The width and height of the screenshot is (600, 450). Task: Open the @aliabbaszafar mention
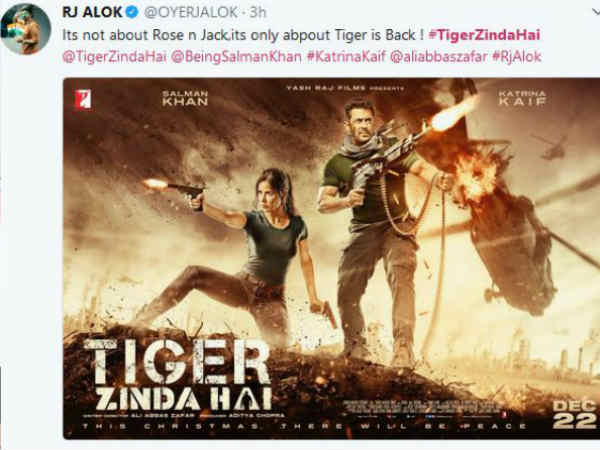[x=439, y=57]
